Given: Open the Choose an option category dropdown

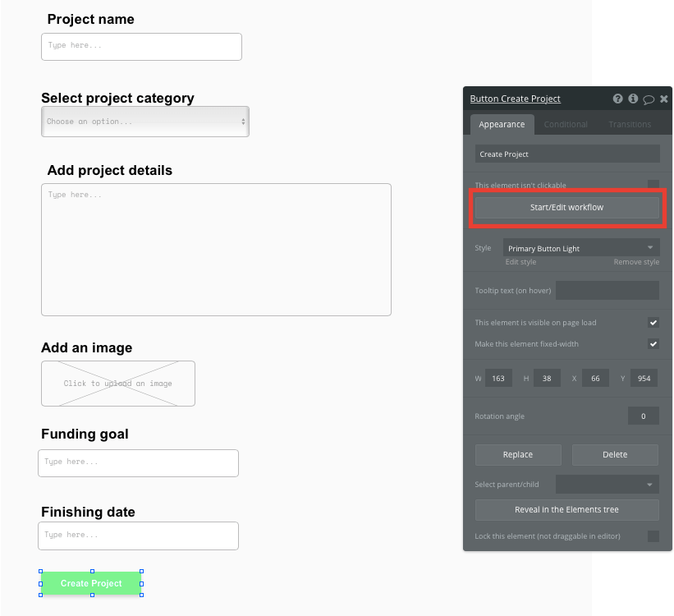Looking at the screenshot, I should [144, 120].
